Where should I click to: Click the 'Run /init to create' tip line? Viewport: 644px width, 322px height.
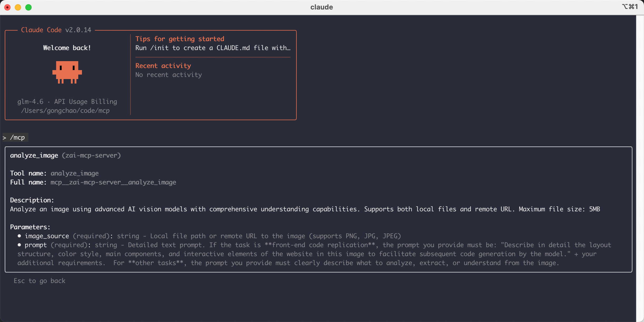[x=213, y=48]
